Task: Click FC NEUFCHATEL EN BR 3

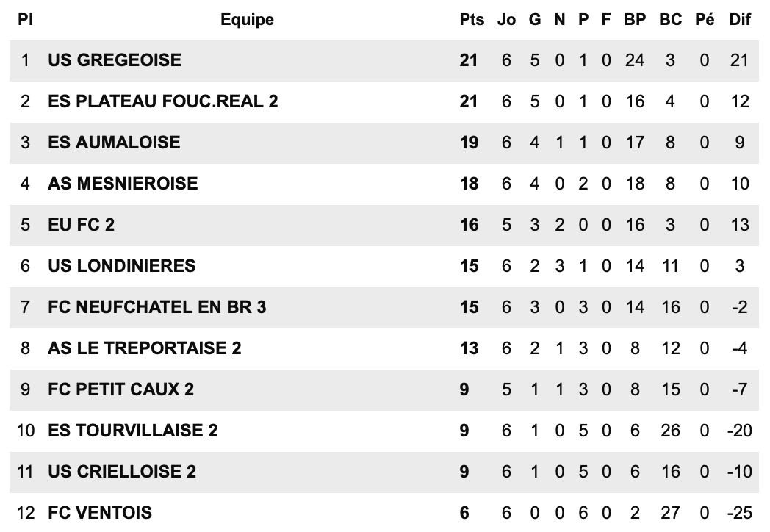Action: (157, 307)
